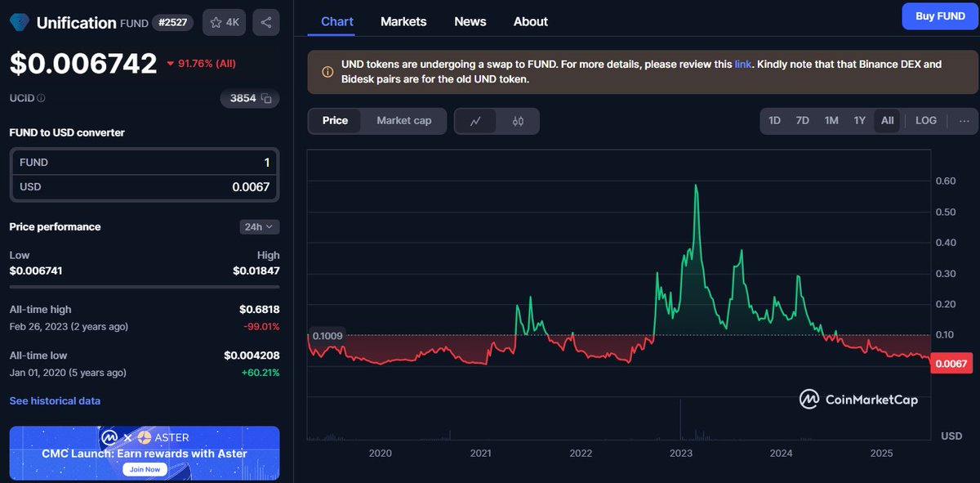Switch to line chart view icon

point(476,121)
